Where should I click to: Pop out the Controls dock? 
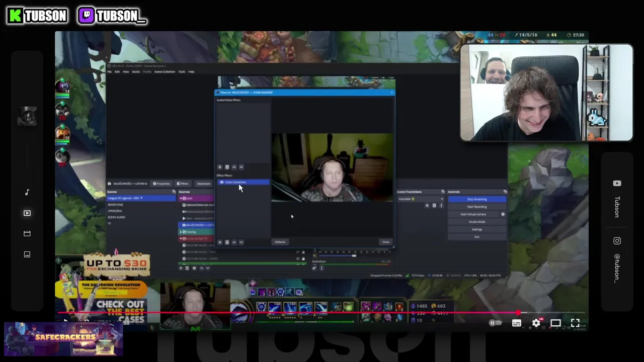point(505,192)
